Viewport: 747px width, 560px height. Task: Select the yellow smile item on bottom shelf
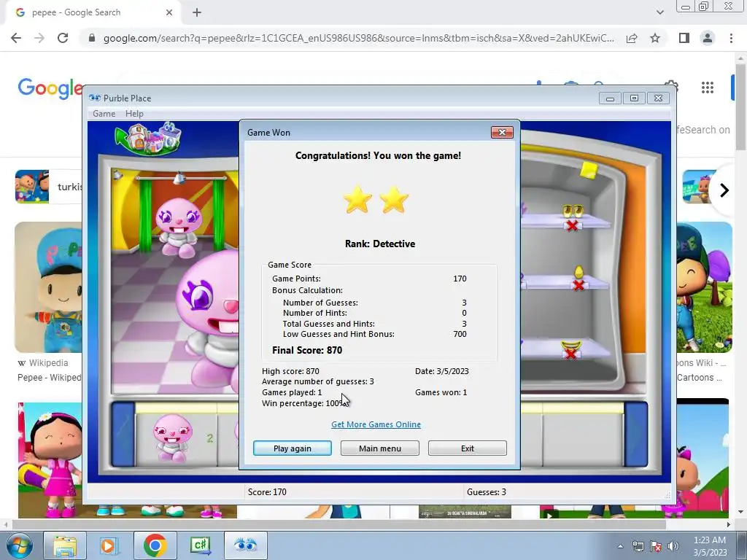570,345
